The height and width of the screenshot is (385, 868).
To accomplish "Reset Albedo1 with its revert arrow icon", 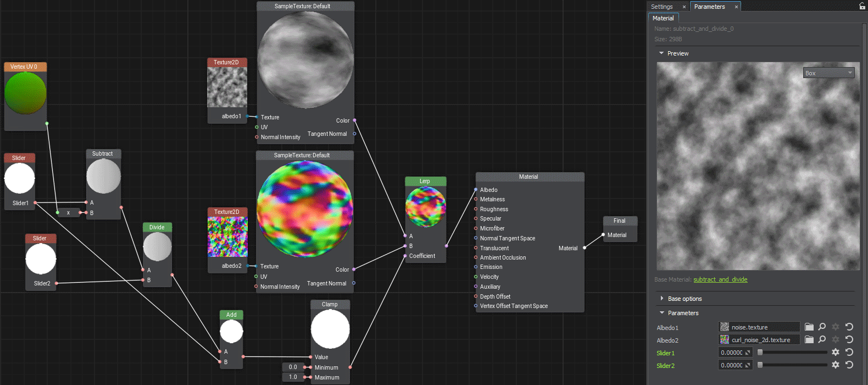I will (849, 327).
